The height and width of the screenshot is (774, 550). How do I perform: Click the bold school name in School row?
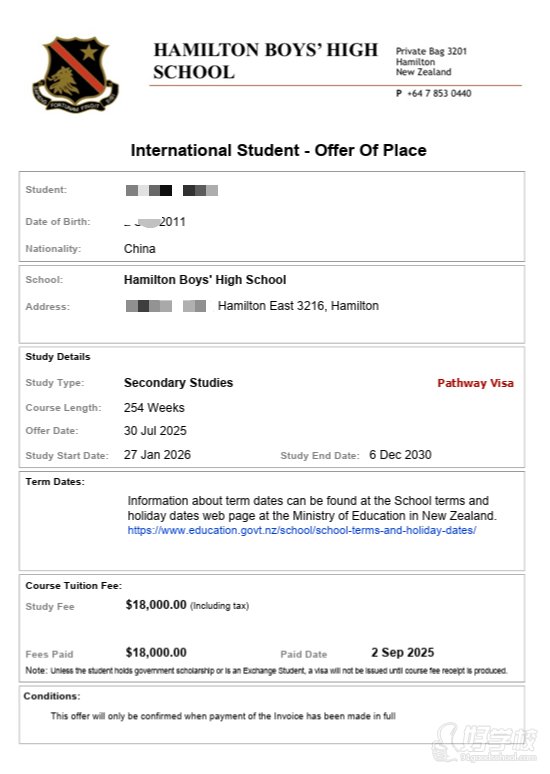tap(205, 280)
